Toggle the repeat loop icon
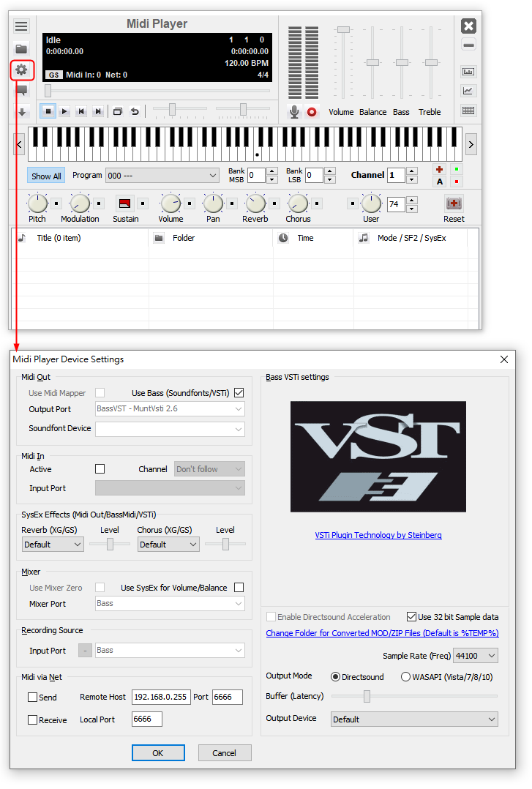Screen dimensions: 532x789 coord(135,111)
